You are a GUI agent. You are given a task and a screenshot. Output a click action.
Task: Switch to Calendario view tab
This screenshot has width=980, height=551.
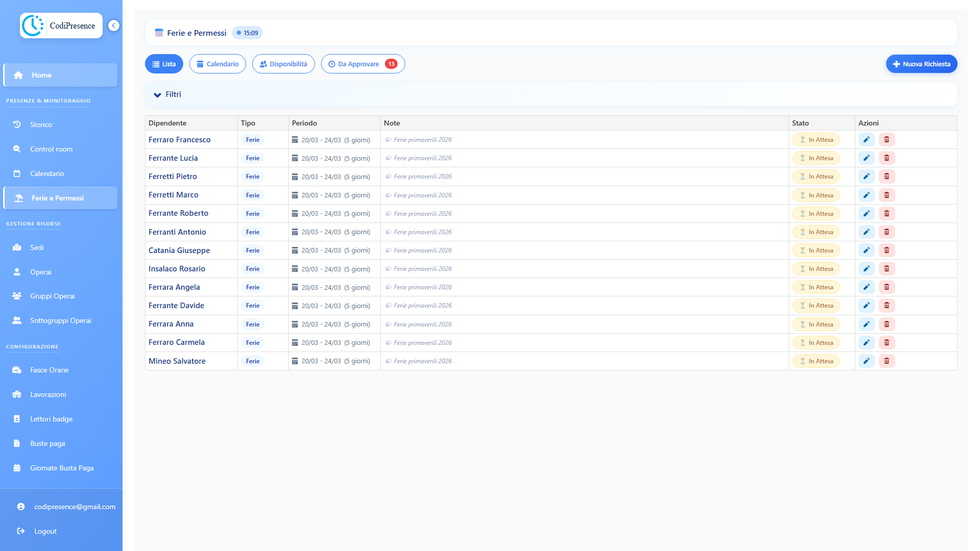217,64
